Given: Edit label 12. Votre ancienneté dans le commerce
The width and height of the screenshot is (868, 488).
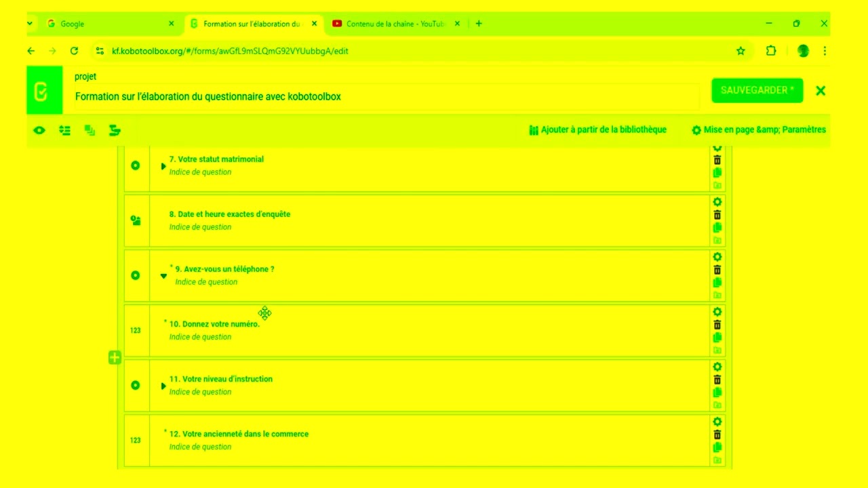Looking at the screenshot, I should click(239, 434).
